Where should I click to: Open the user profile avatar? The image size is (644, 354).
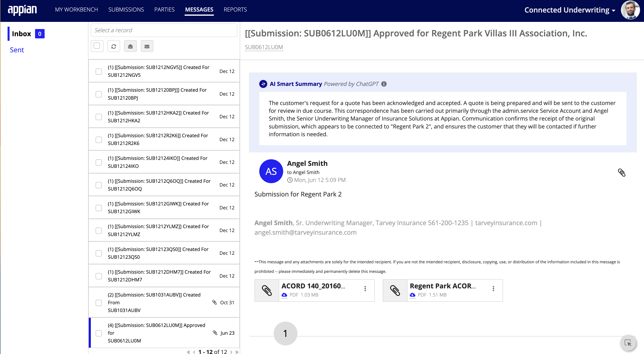point(630,10)
